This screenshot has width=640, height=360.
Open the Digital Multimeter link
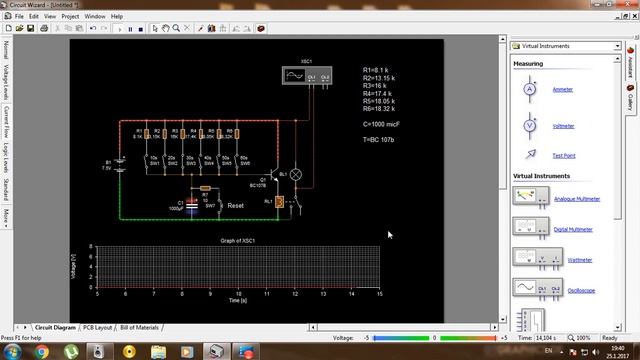pos(573,229)
